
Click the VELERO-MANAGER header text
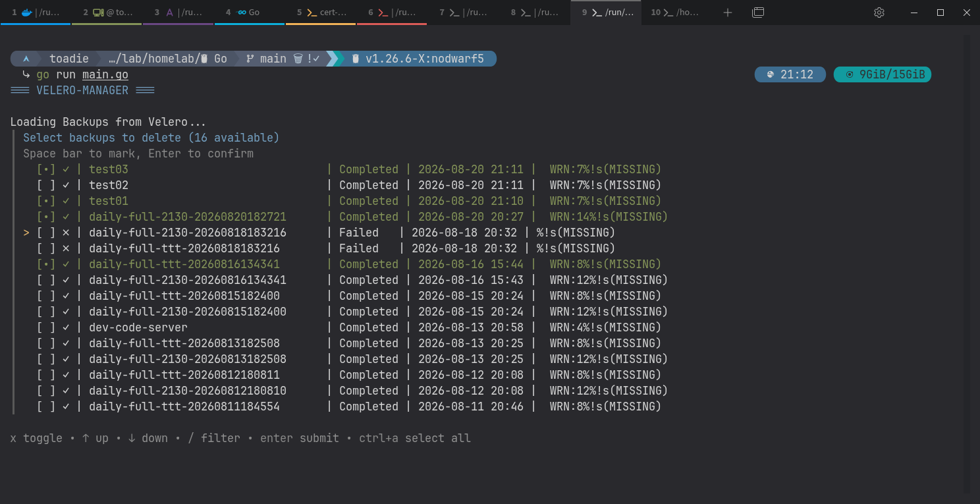point(82,90)
